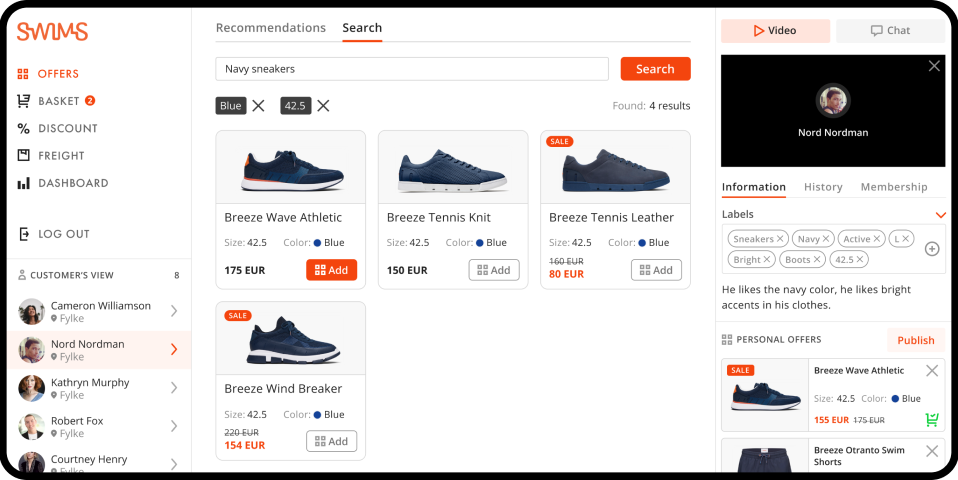Publish the personal offers
Screen dimensions: 958x480
pos(916,340)
